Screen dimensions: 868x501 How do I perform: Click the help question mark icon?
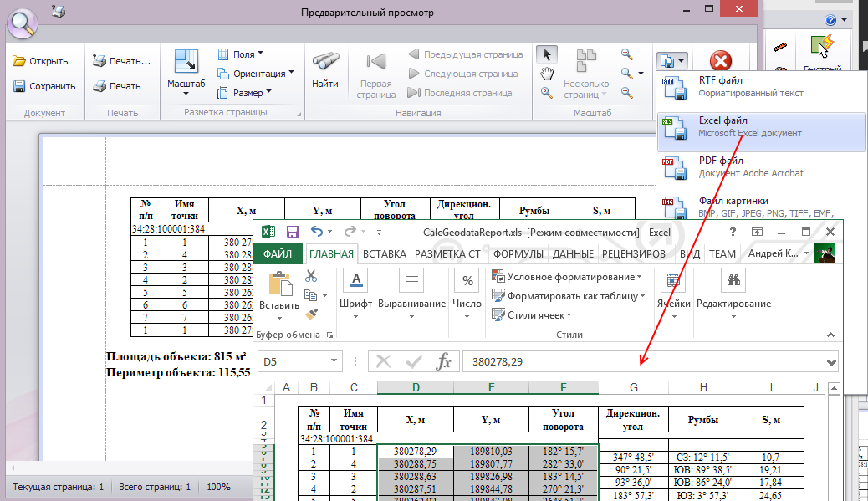830,20
